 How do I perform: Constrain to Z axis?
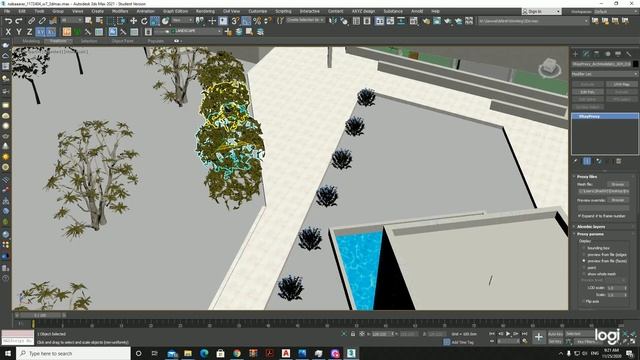29,31
